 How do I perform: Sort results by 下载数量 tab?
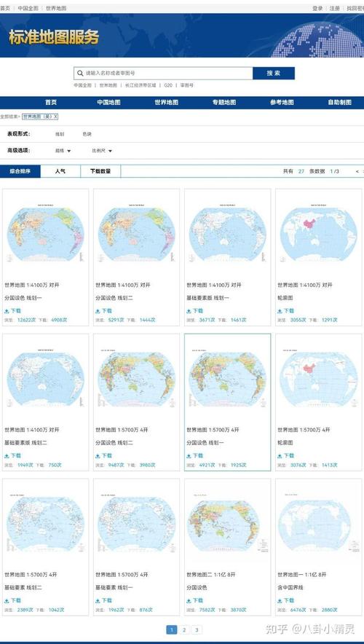pos(100,171)
